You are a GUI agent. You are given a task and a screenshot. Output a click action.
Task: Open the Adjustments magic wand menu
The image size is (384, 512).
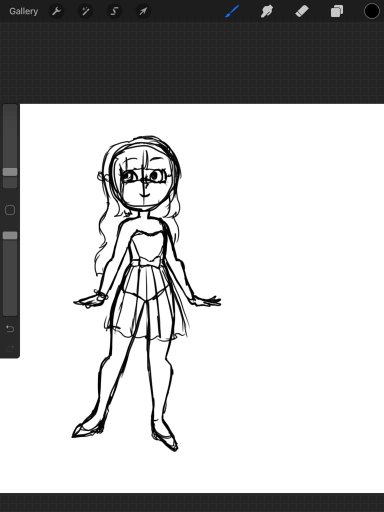point(85,11)
